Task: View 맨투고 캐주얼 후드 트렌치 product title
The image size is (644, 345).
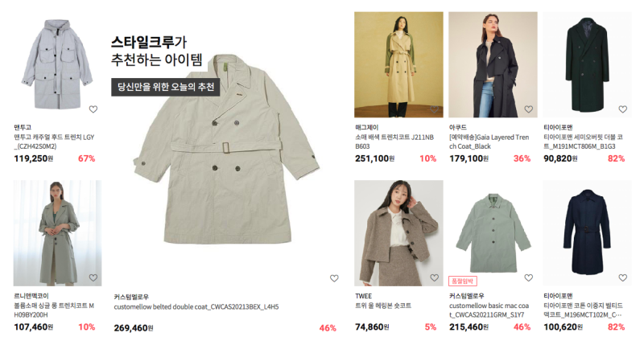Action: [54, 142]
